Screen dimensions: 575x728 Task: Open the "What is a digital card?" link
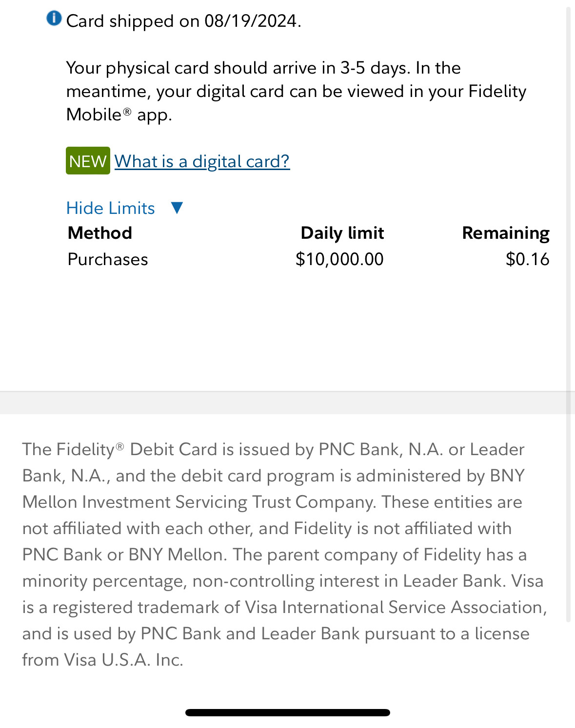point(202,161)
